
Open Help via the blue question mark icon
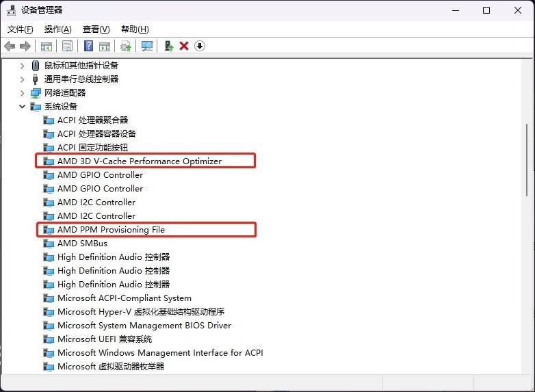click(88, 46)
